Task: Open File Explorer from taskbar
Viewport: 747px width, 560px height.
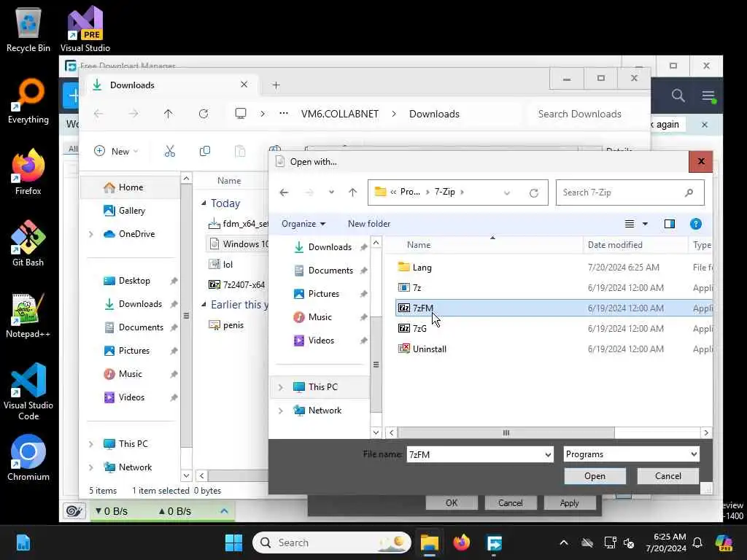Action: tap(429, 542)
